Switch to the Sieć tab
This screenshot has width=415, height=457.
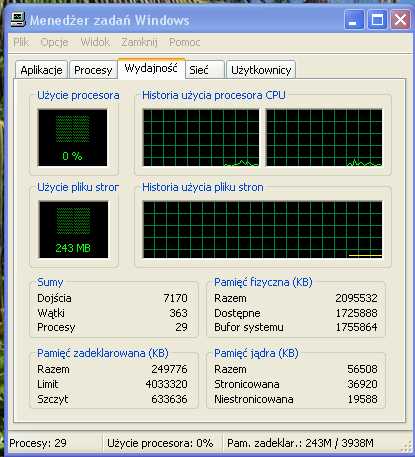204,70
